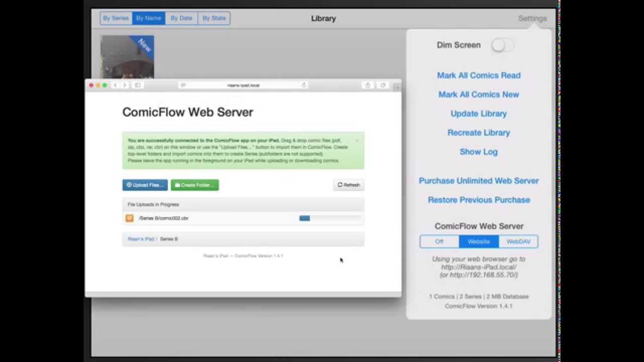Click the Library title
644x362 pixels.
324,19
